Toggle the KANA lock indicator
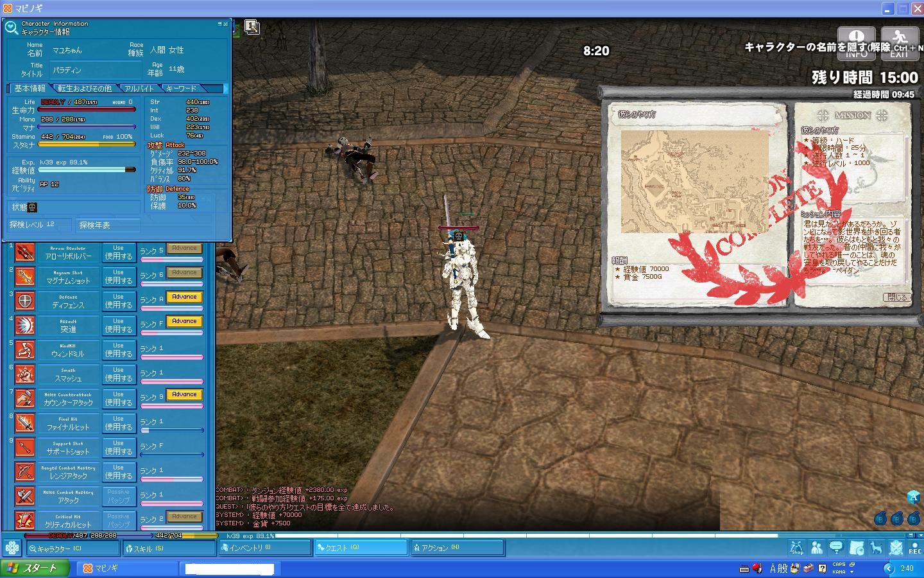 839,572
